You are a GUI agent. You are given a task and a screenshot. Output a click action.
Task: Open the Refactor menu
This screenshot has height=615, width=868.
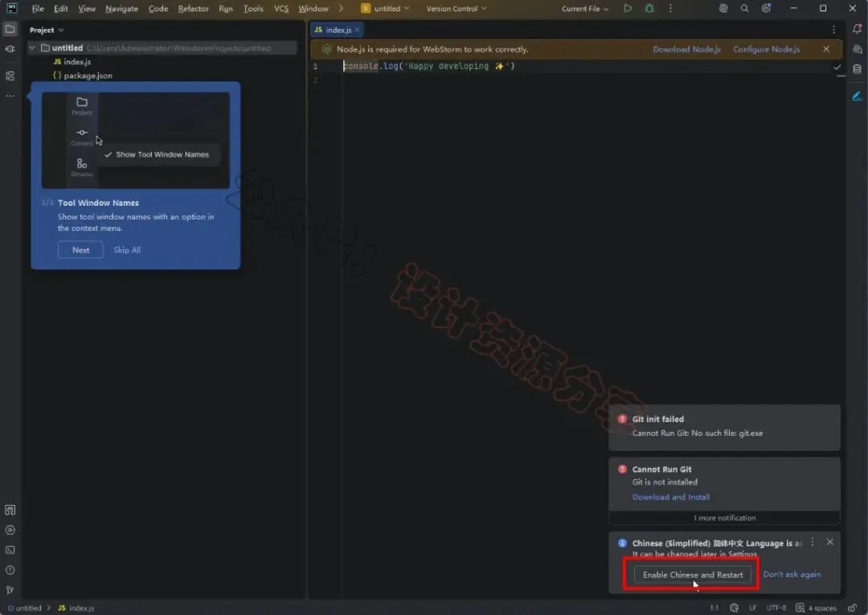point(194,8)
